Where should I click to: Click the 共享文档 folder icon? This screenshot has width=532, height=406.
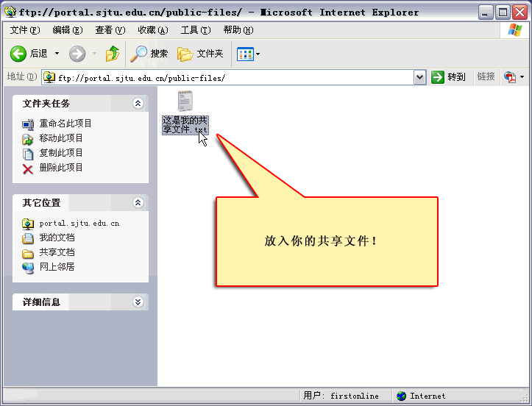pos(28,253)
